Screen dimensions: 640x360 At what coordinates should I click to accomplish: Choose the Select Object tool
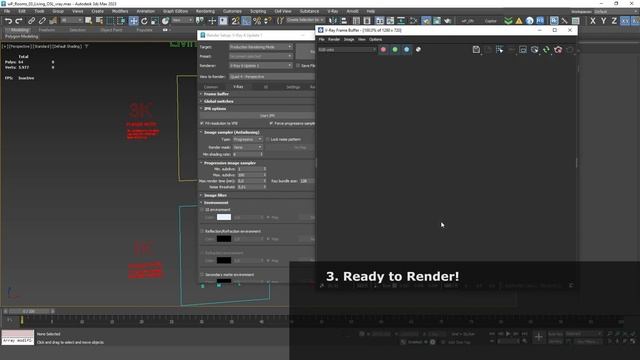[89, 20]
